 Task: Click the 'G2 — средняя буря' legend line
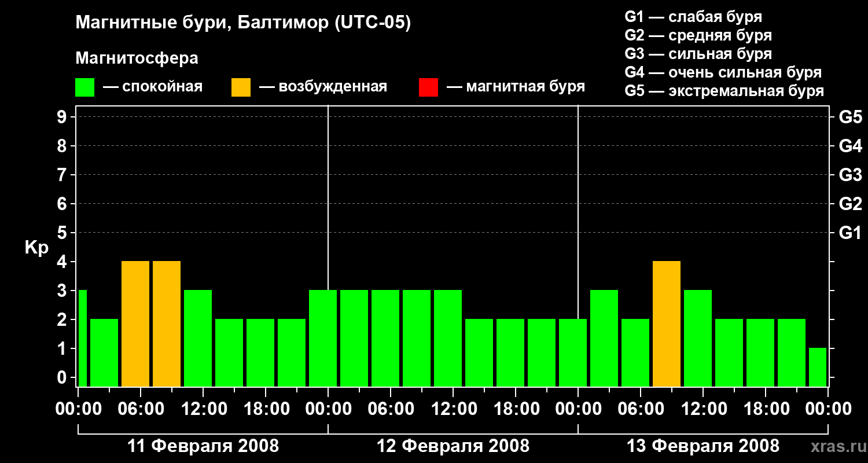[698, 35]
